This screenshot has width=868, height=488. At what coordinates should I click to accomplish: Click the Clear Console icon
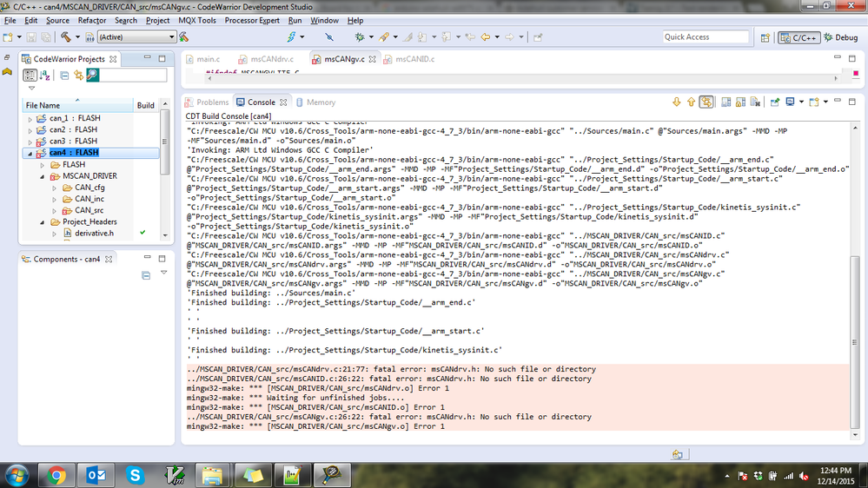755,102
